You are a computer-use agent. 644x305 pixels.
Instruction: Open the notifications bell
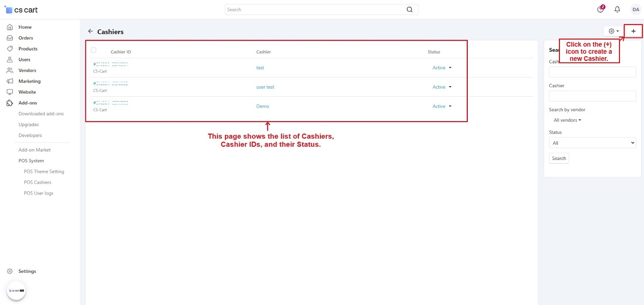[x=617, y=9]
